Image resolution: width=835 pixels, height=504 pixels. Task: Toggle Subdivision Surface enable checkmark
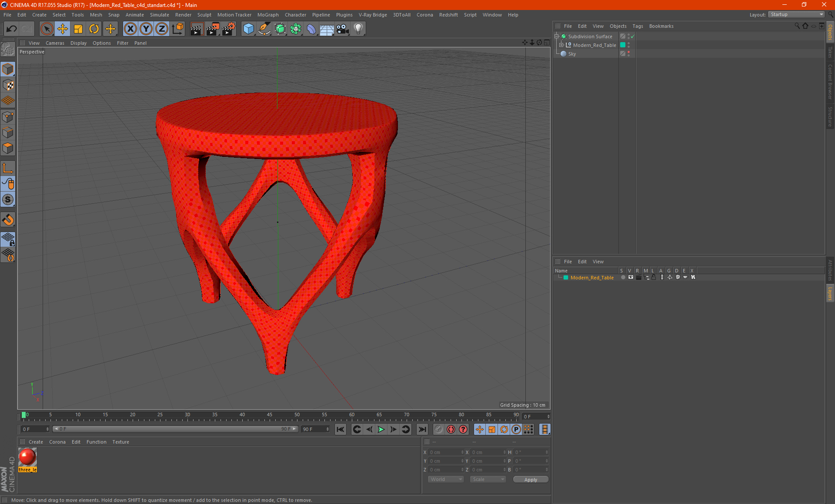pyautogui.click(x=633, y=36)
